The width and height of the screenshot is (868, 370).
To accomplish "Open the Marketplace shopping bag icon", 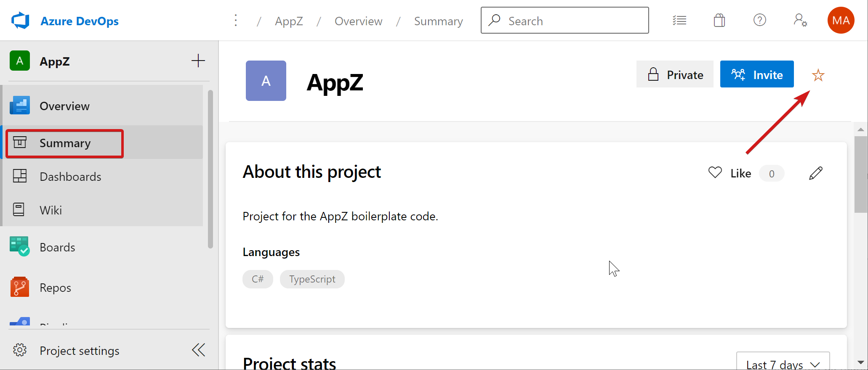I will (x=719, y=20).
